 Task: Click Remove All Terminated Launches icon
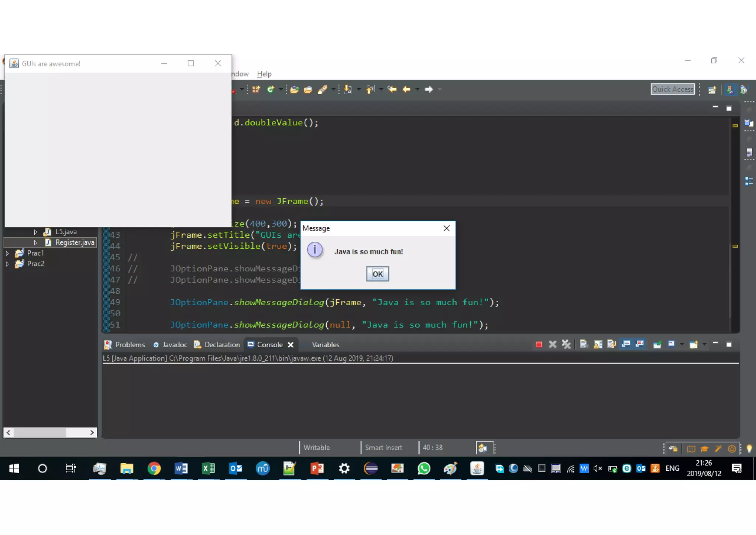(566, 344)
